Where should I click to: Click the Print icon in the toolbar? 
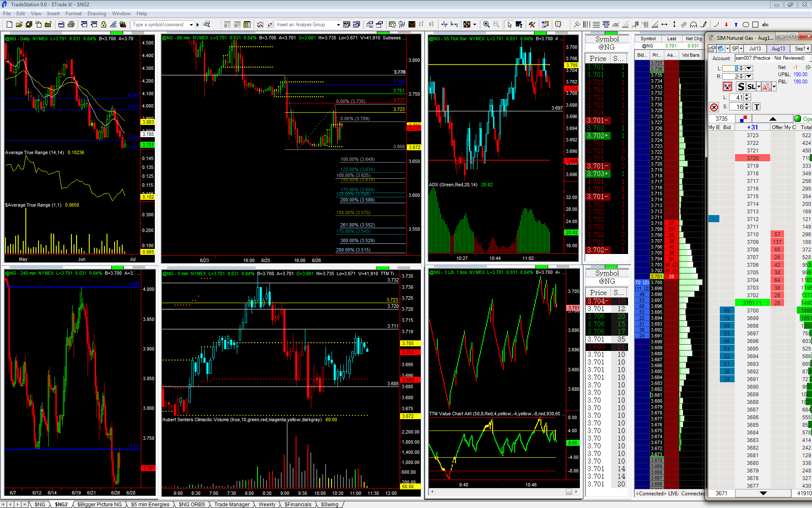pyautogui.click(x=71, y=25)
